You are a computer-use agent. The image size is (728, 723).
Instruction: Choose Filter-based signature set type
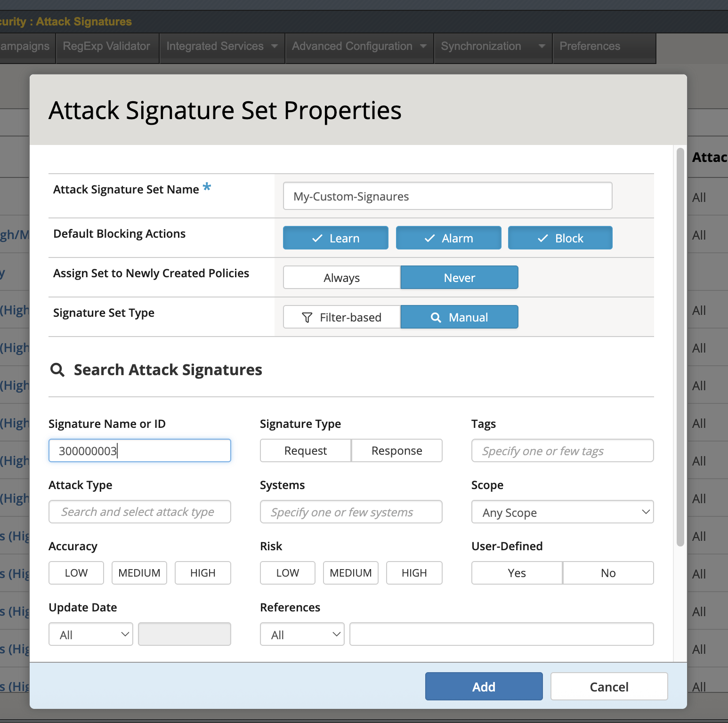tap(342, 317)
